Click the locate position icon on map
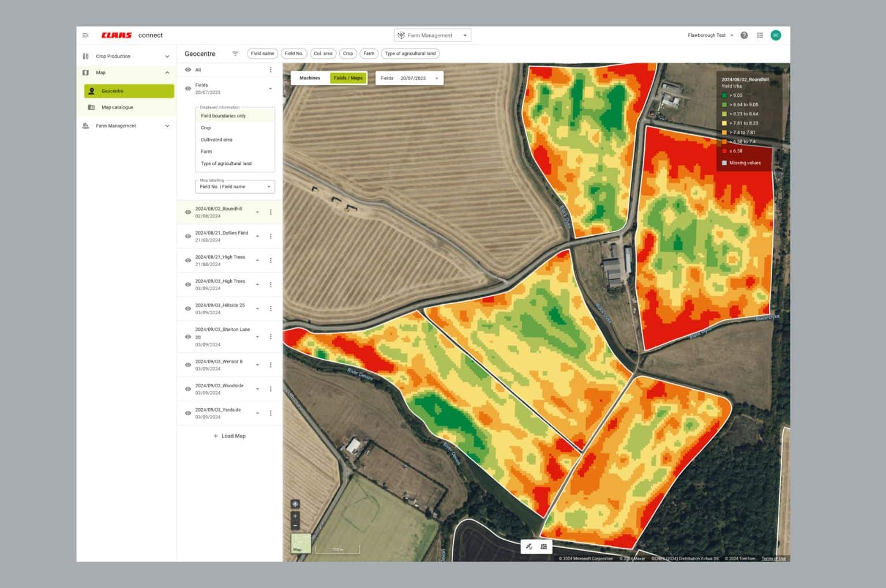The image size is (886, 588). pyautogui.click(x=295, y=504)
